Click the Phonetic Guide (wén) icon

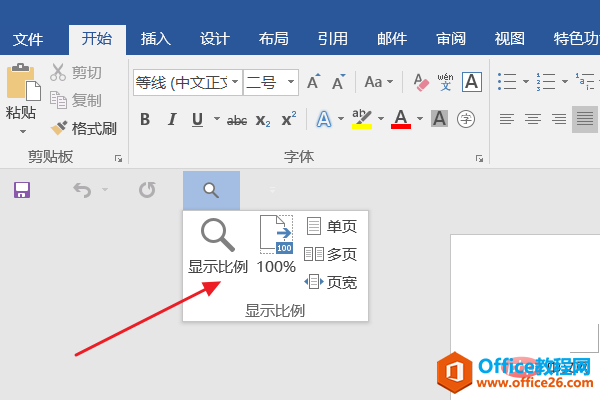pos(446,82)
